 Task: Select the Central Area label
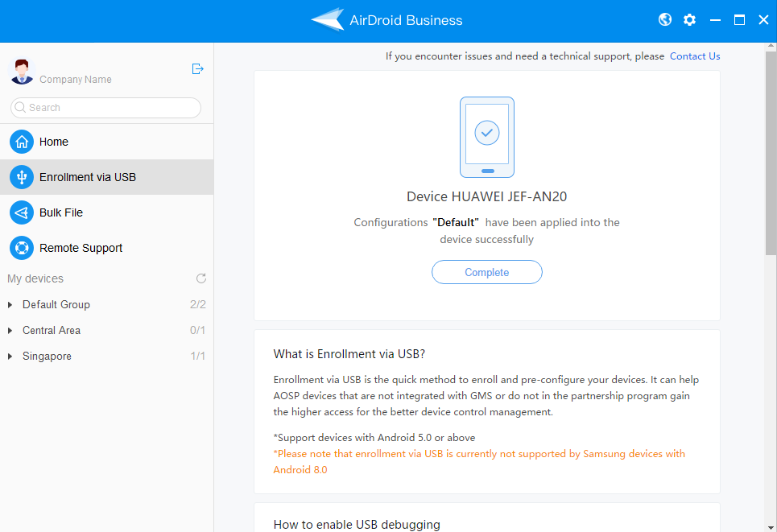point(52,331)
